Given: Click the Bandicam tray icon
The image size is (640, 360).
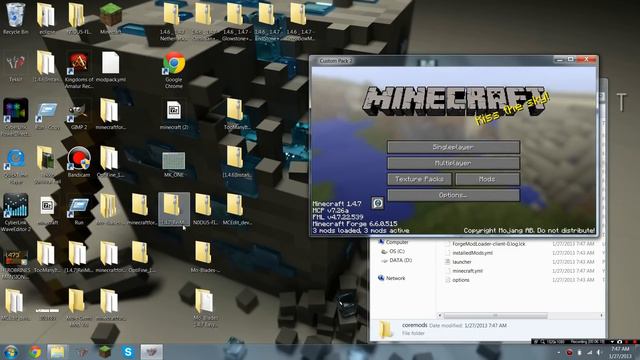Looking at the screenshot, I should (569, 352).
